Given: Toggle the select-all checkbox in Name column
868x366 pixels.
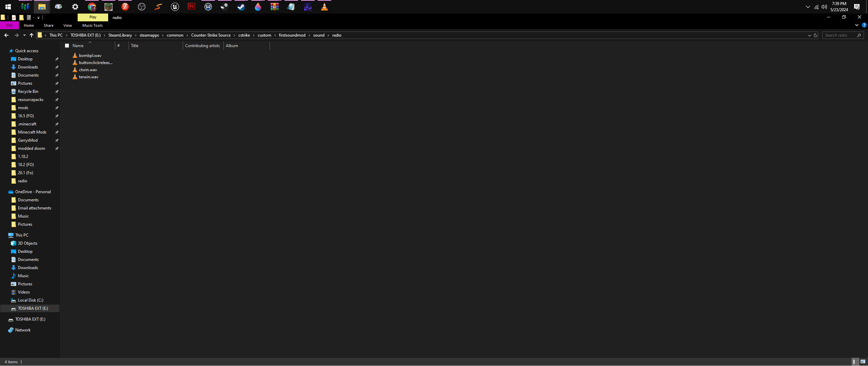Looking at the screenshot, I should point(67,45).
